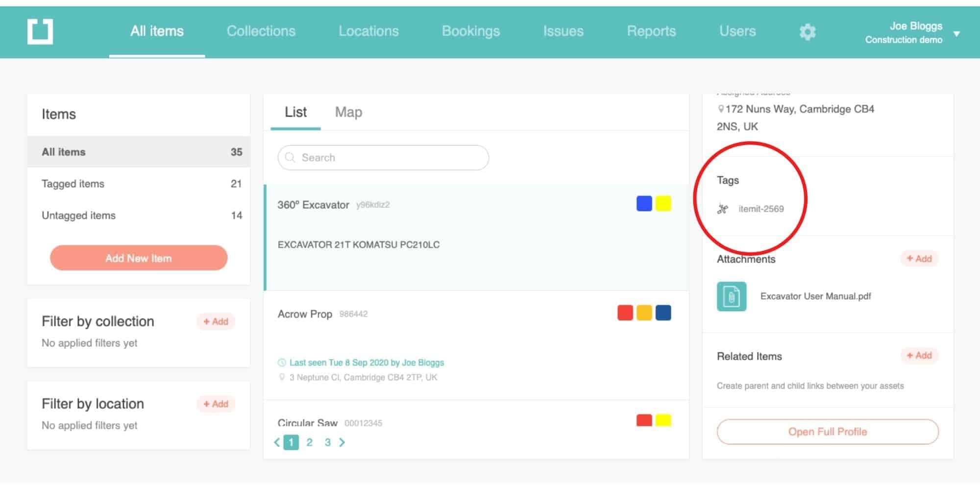This screenshot has width=980, height=490.
Task: Click the tag icon beside itemit-2569
Action: pyautogui.click(x=723, y=209)
